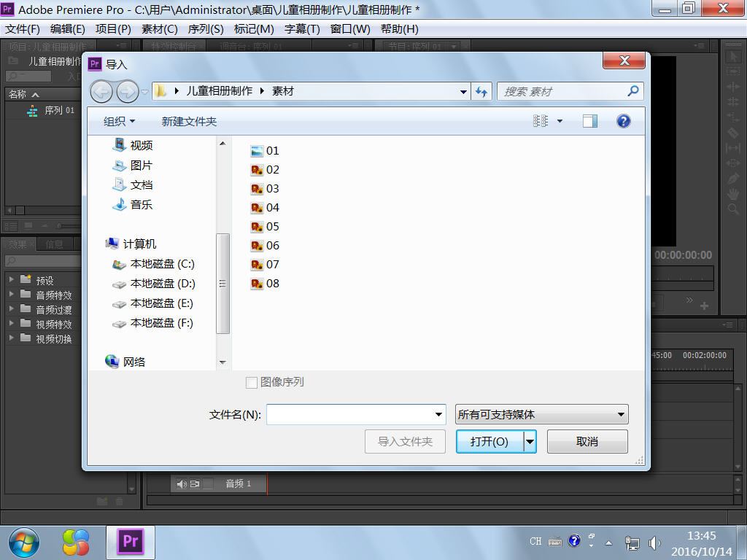Open 本地磁盘 (C:) drive
Image resolution: width=747 pixels, height=560 pixels.
[153, 264]
